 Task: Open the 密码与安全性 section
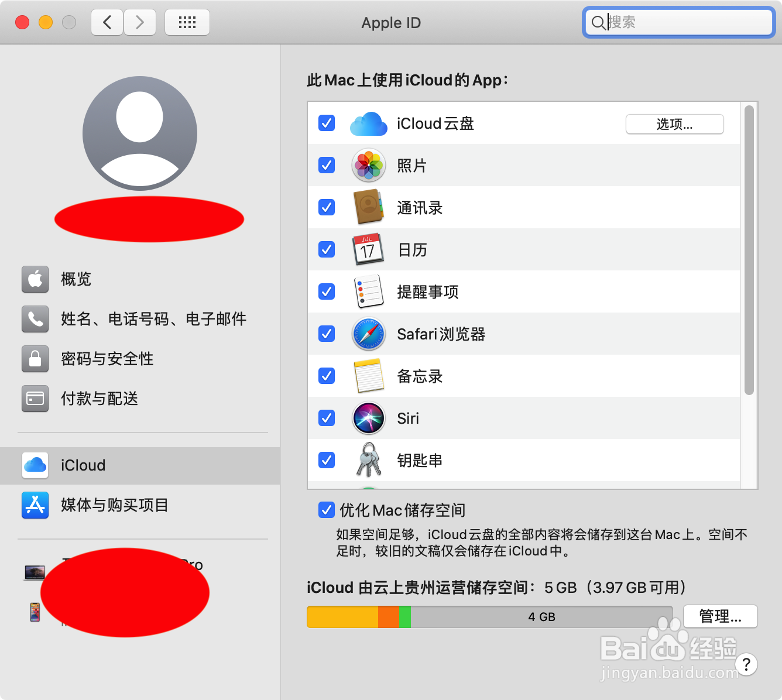[x=140, y=359]
